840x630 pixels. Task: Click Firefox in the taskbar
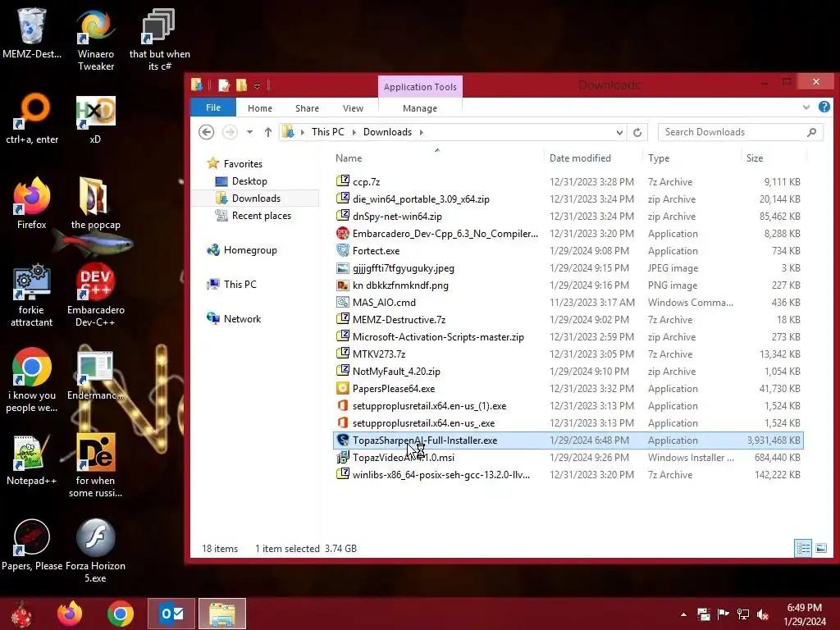70,614
